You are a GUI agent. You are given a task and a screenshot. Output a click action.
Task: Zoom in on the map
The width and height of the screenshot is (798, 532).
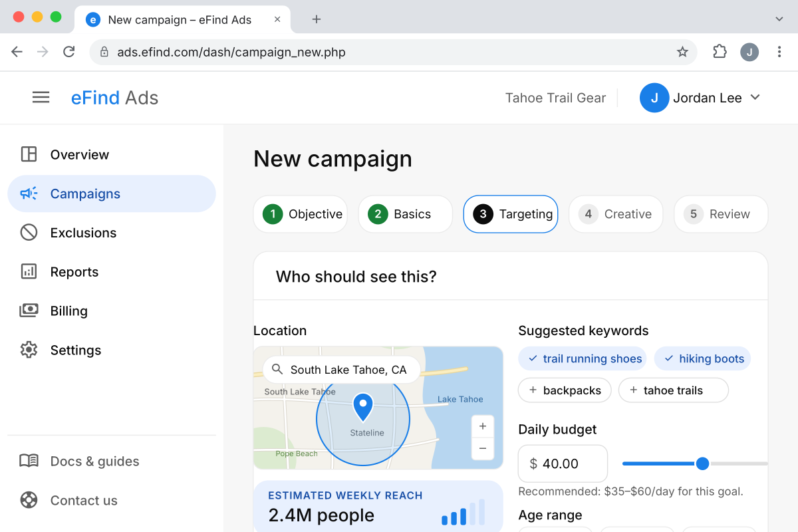pyautogui.click(x=483, y=426)
